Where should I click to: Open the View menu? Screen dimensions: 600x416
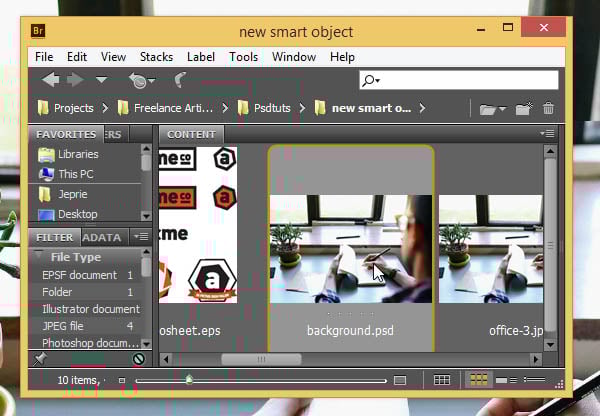[113, 57]
